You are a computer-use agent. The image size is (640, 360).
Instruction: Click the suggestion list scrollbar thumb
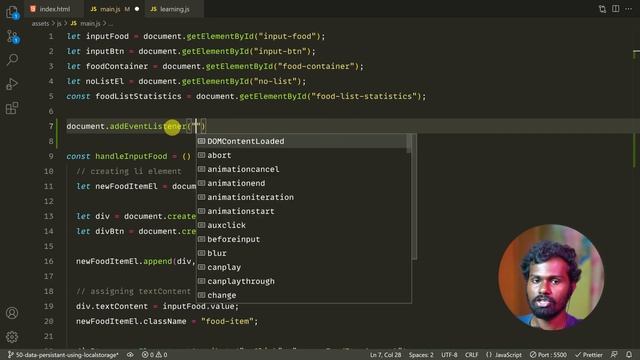(x=409, y=144)
